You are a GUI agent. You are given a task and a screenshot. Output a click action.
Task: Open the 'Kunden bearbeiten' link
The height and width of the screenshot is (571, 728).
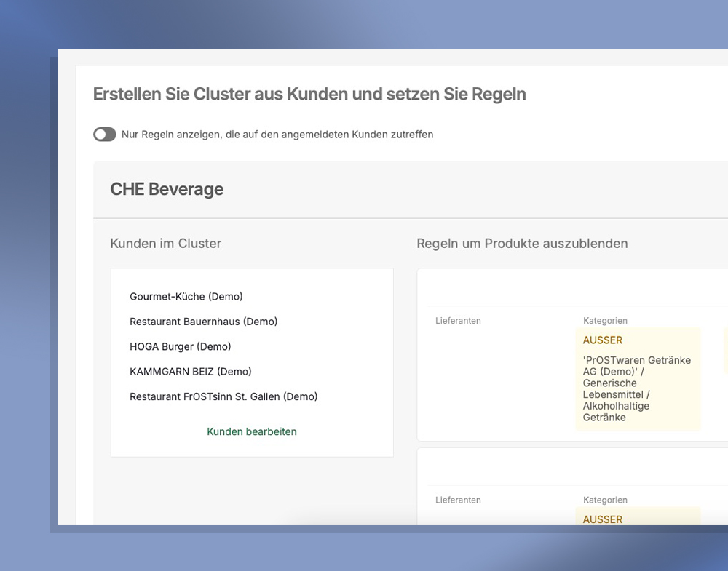click(252, 431)
